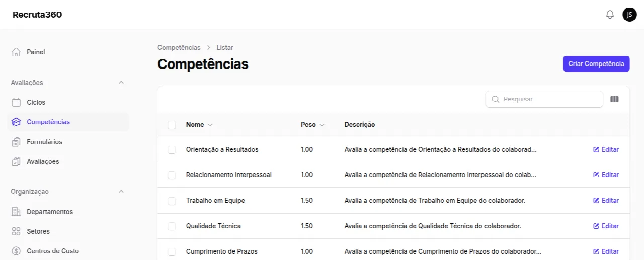Click the edit pencil icon for Orientação a Resultados
This screenshot has width=644, height=260.
596,149
